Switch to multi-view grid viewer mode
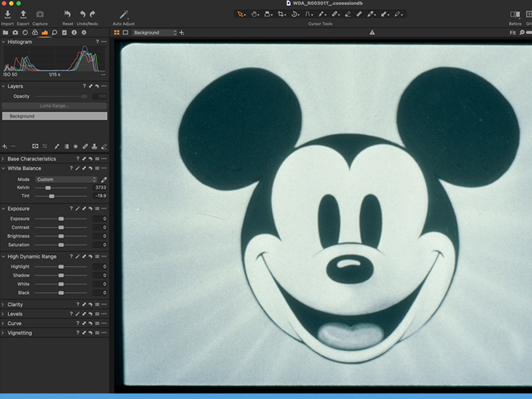 117,33
